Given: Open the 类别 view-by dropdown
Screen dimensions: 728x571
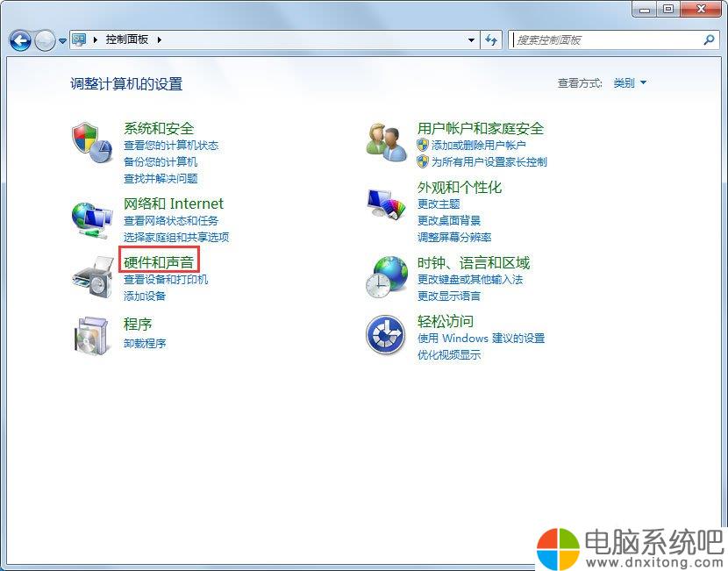Looking at the screenshot, I should [630, 82].
